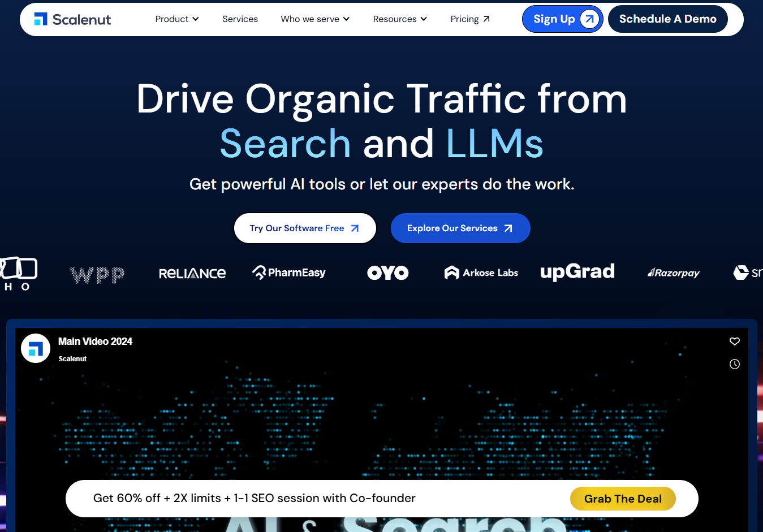Click the OYO logo
Viewport: 763px width, 532px height.
[388, 273]
